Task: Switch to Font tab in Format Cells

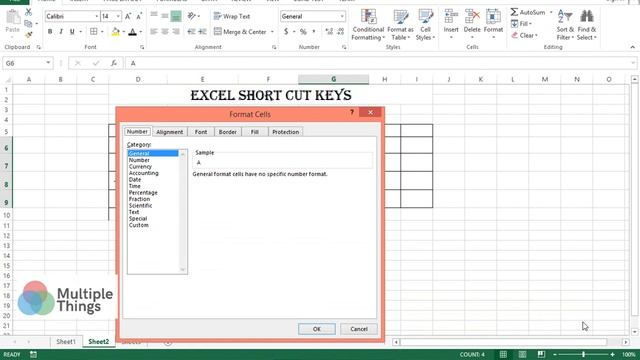Action: pyautogui.click(x=201, y=132)
